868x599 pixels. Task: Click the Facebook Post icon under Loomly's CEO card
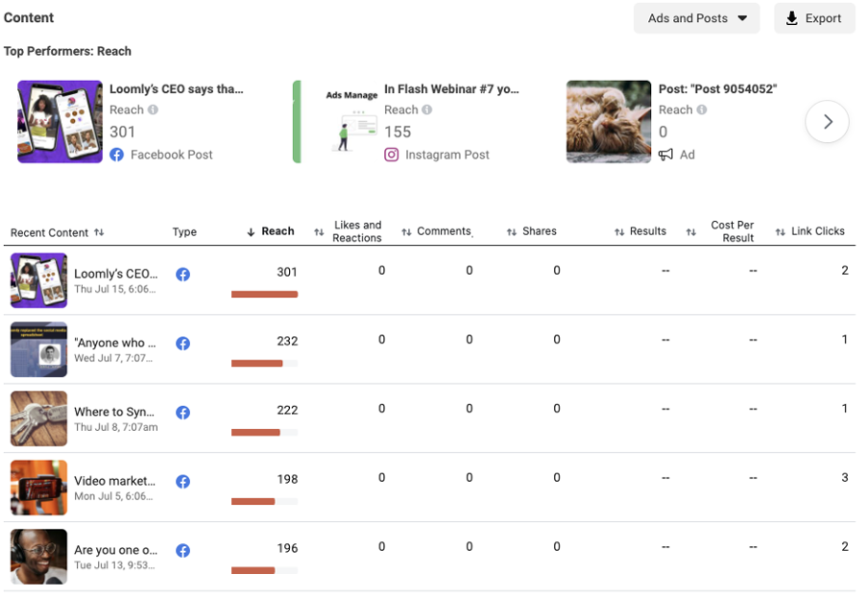[118, 155]
